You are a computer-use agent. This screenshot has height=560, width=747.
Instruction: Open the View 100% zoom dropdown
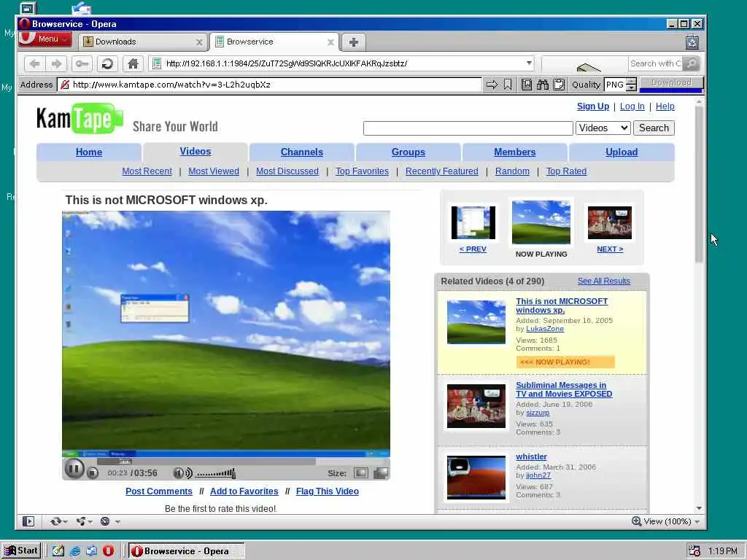[x=667, y=521]
